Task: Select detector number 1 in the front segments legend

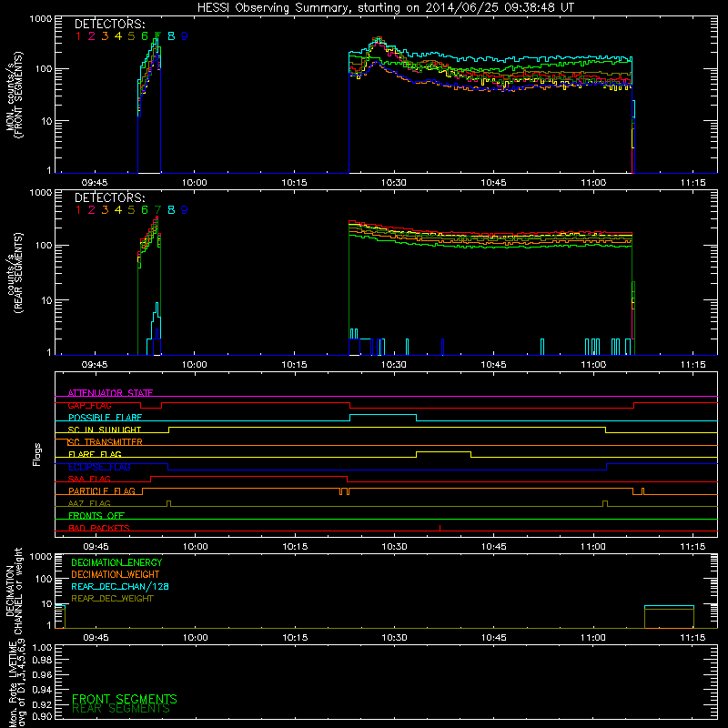Action: coord(78,36)
